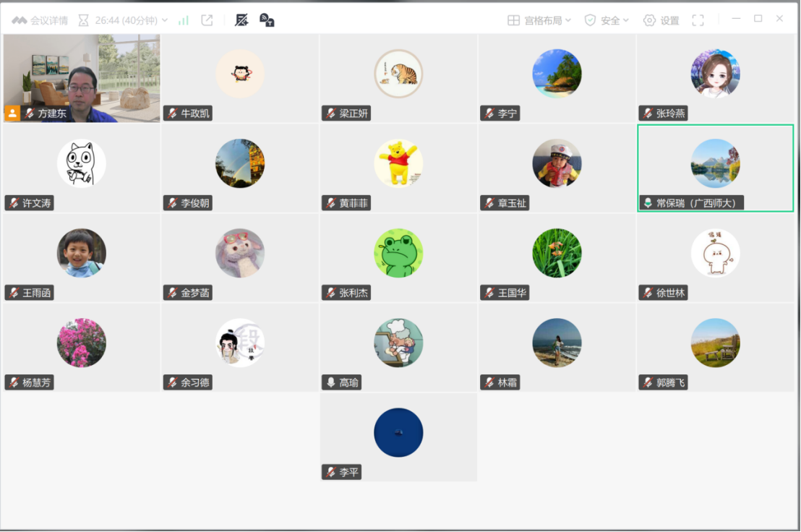Select 方建东's video thumbnail
This screenshot has width=801, height=532.
point(82,78)
